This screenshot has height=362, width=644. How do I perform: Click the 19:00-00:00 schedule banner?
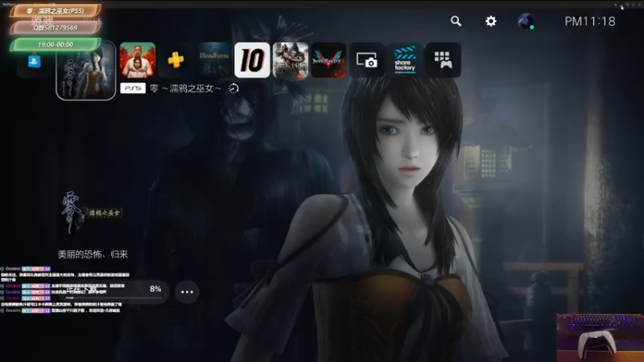(x=56, y=44)
